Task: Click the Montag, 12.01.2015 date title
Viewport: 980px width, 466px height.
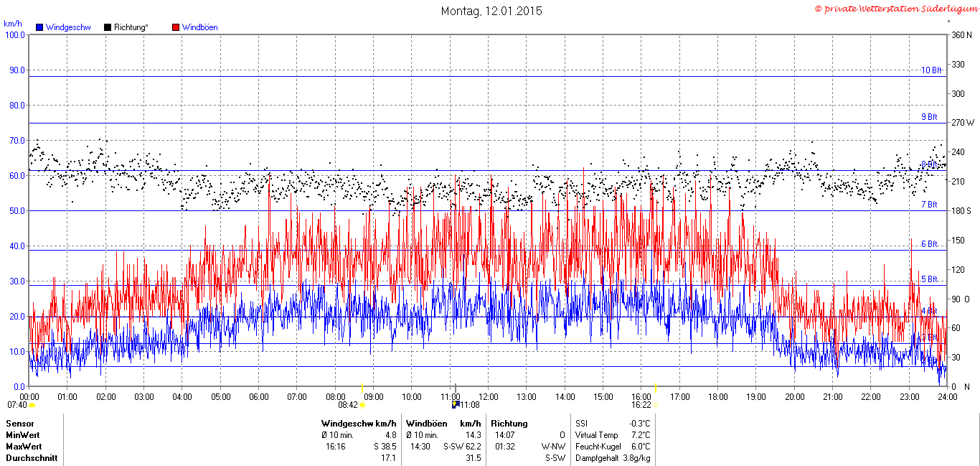Action: coord(491,11)
